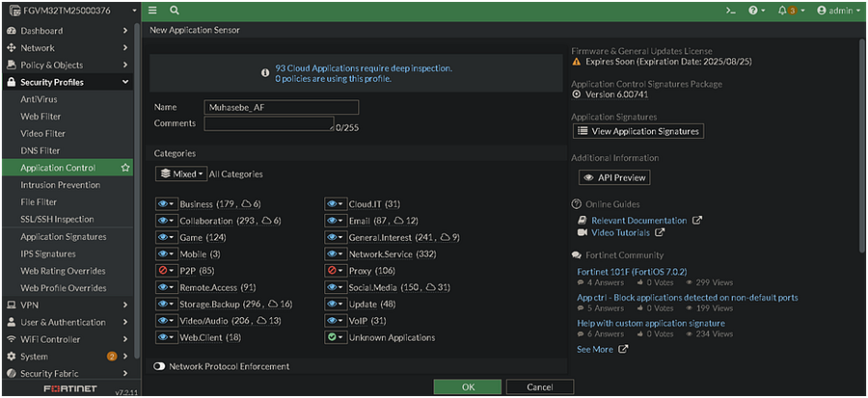The height and width of the screenshot is (398, 868).
Task: Click View Application Signatures button
Action: point(638,131)
